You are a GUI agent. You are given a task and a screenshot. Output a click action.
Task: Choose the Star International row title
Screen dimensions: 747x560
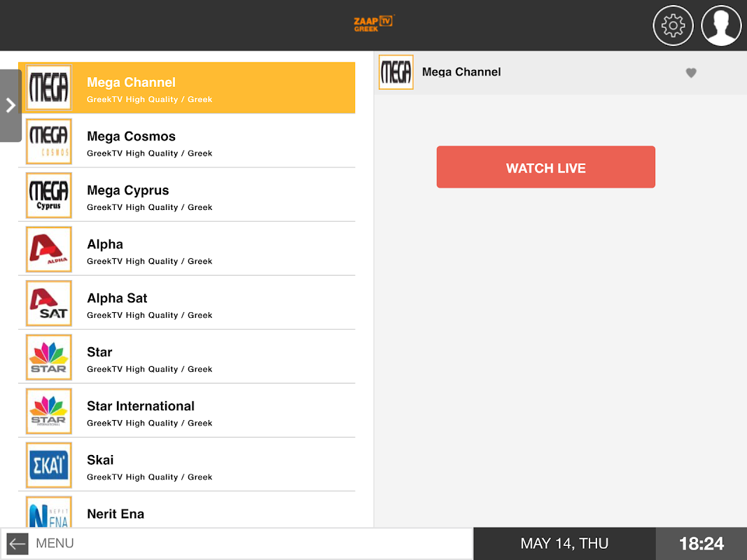(141, 406)
